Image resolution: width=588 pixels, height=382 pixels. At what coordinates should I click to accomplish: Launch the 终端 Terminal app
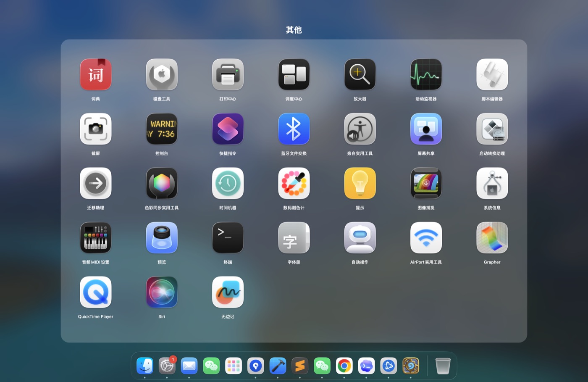tap(228, 238)
